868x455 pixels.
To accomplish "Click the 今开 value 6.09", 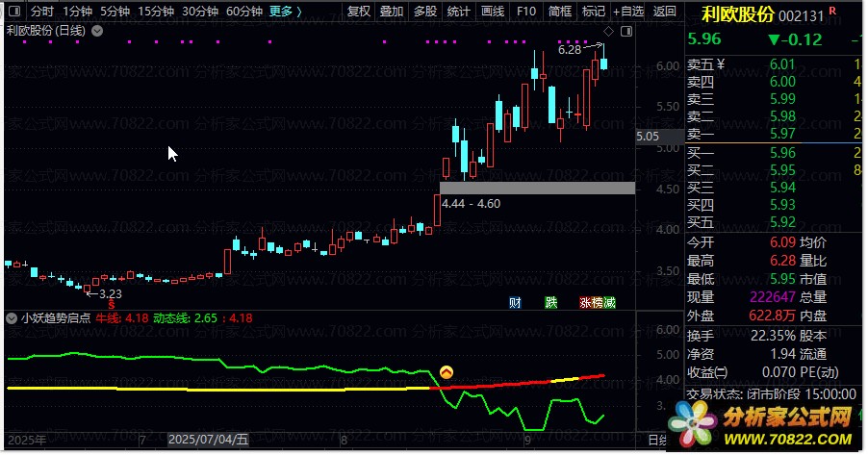I will 782,242.
